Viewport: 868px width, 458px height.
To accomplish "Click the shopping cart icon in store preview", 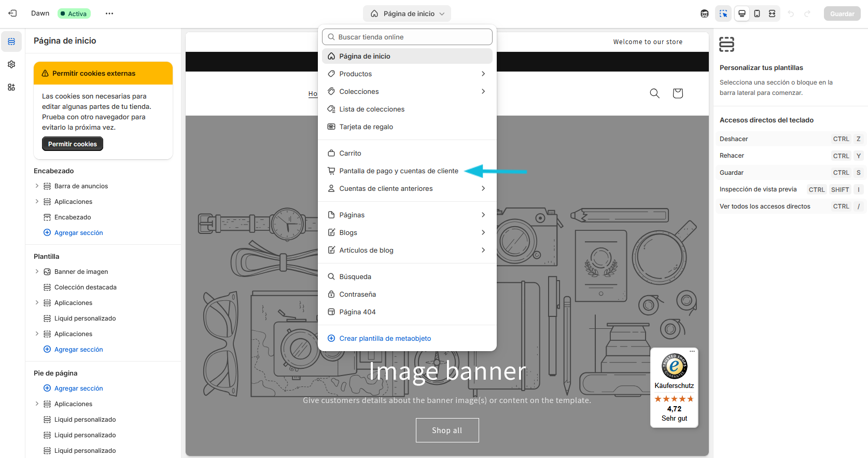I will pyautogui.click(x=677, y=93).
